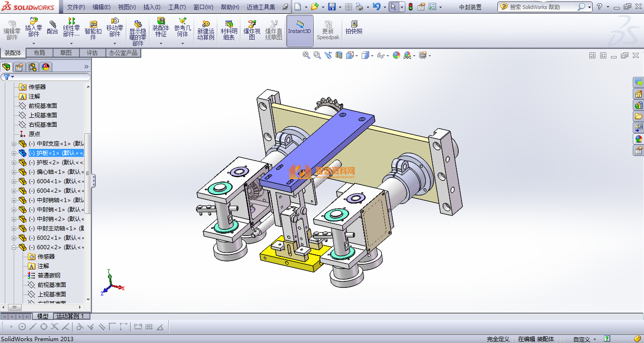
Task: Click the Save disk icon
Action: click(331, 7)
